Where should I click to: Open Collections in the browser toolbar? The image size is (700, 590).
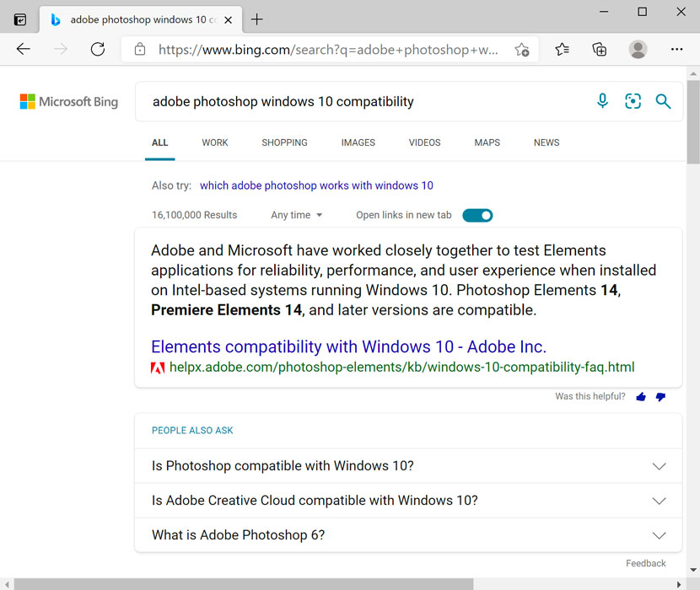[599, 49]
